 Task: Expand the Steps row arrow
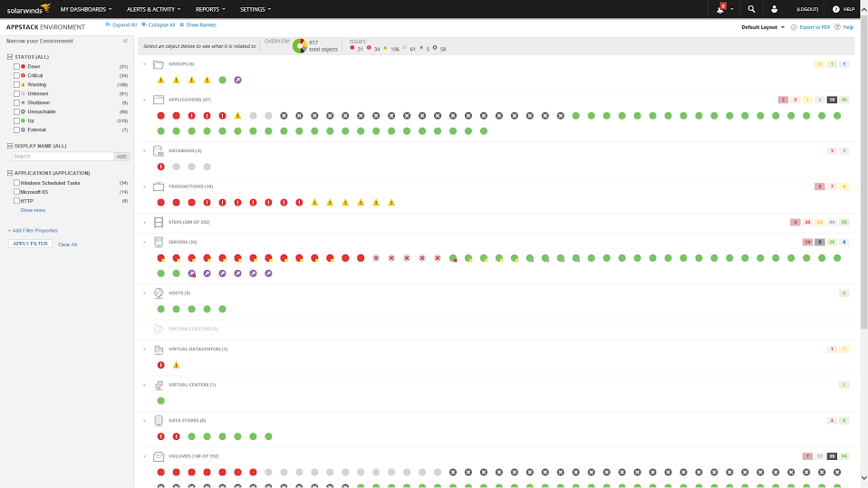(x=144, y=223)
